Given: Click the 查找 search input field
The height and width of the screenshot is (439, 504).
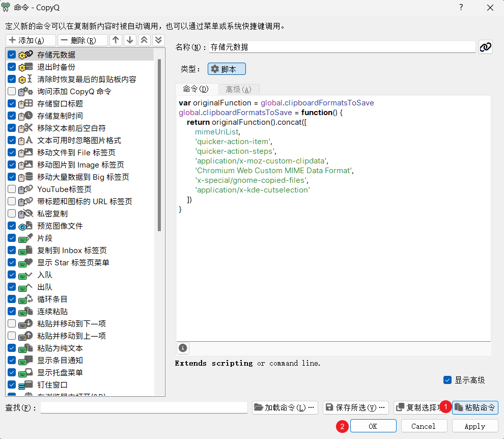Looking at the screenshot, I should pos(144,407).
